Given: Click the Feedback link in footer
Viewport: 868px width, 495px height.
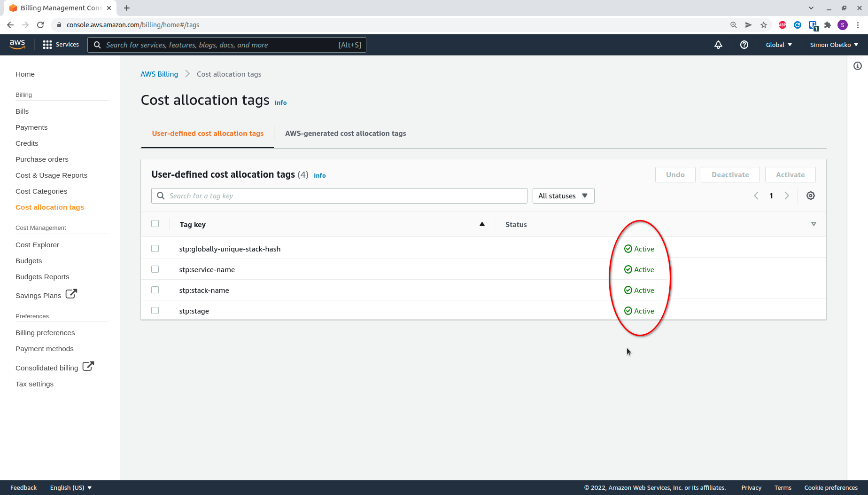Looking at the screenshot, I should pyautogui.click(x=23, y=487).
